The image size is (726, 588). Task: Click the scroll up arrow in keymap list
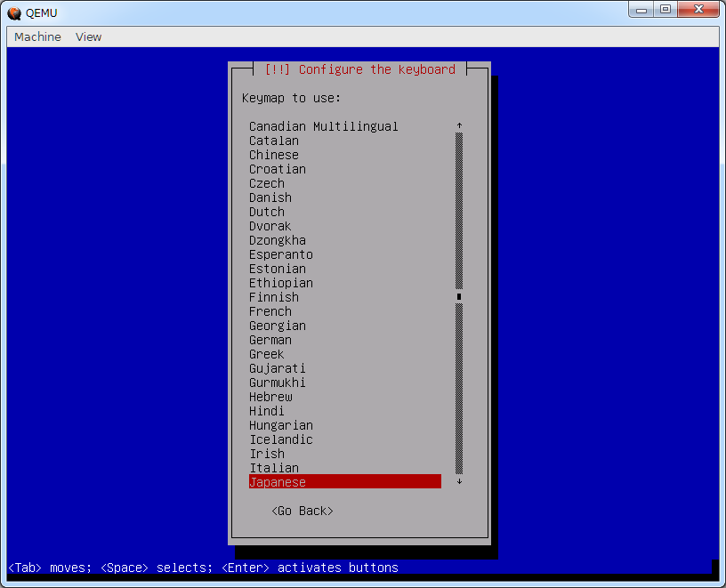tap(459, 126)
